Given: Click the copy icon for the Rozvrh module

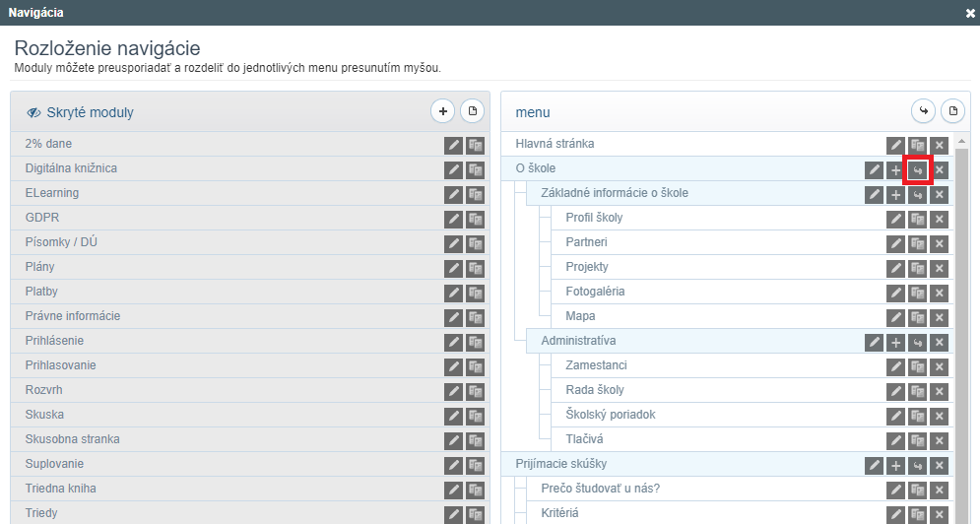Looking at the screenshot, I should (475, 392).
